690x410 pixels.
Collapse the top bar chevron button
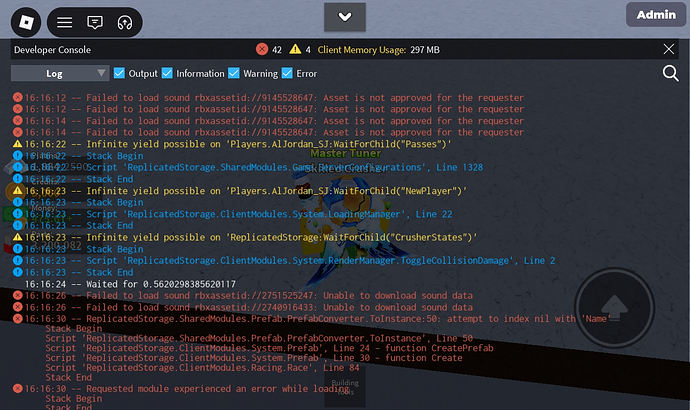point(345,17)
